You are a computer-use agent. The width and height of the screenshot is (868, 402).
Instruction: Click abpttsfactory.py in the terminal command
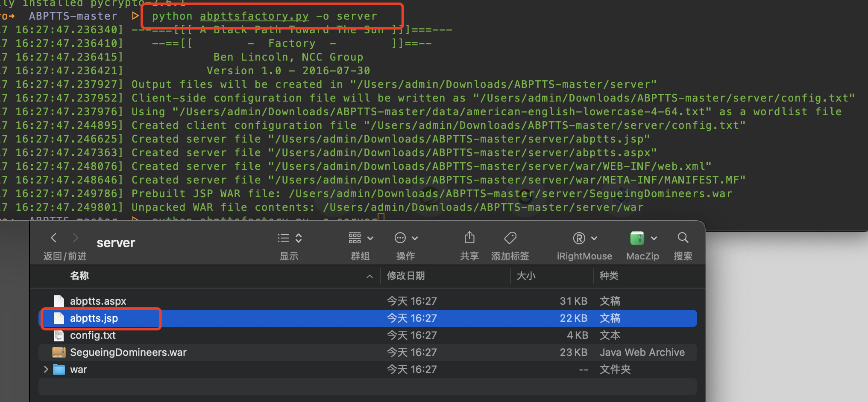(254, 16)
